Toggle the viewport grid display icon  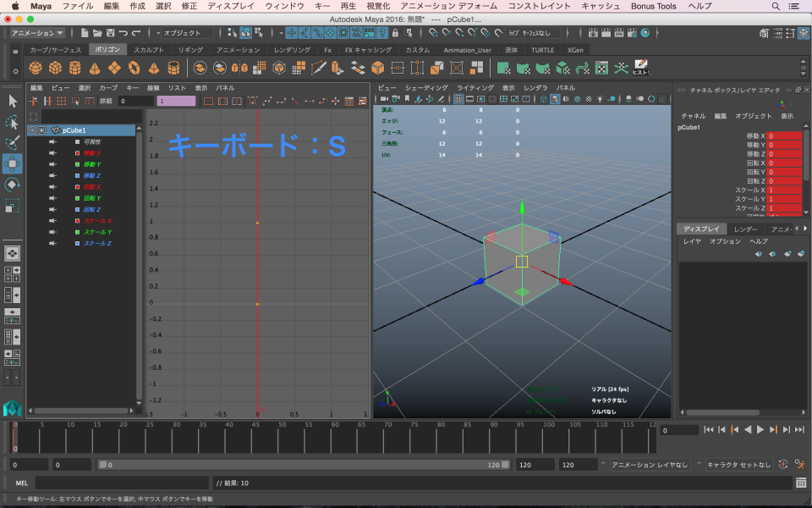458,99
